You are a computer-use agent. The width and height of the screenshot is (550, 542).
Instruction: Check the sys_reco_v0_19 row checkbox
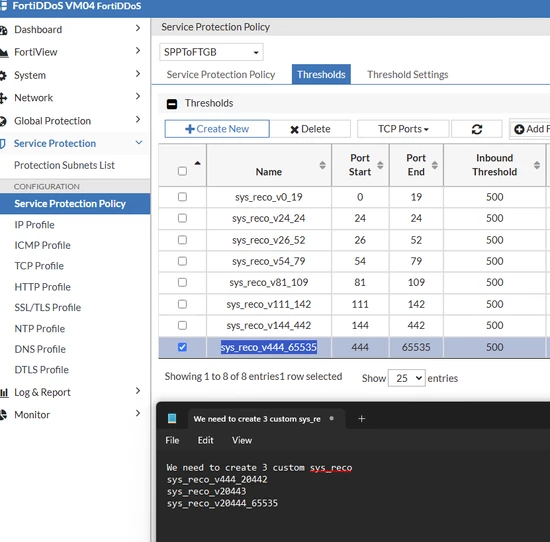click(182, 197)
